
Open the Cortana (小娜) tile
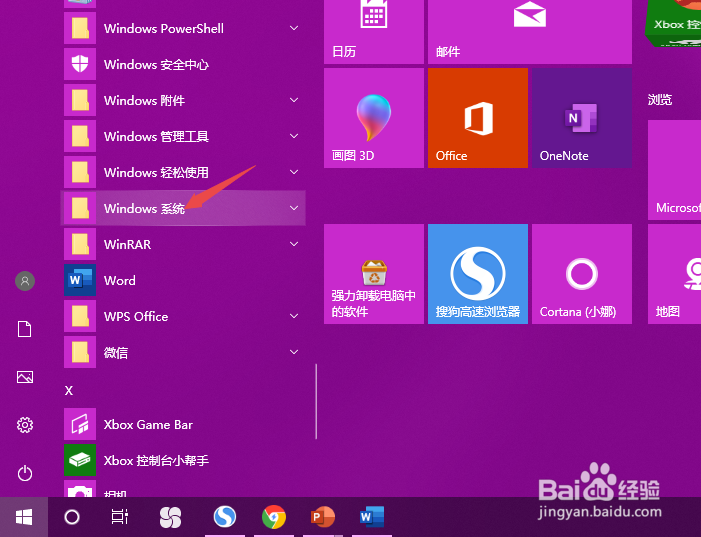click(582, 274)
